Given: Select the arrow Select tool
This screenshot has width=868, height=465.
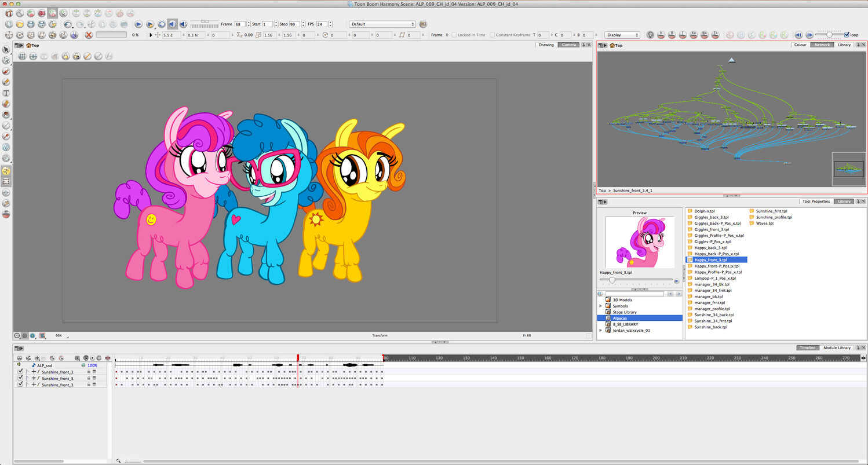Looking at the screenshot, I should tap(6, 49).
